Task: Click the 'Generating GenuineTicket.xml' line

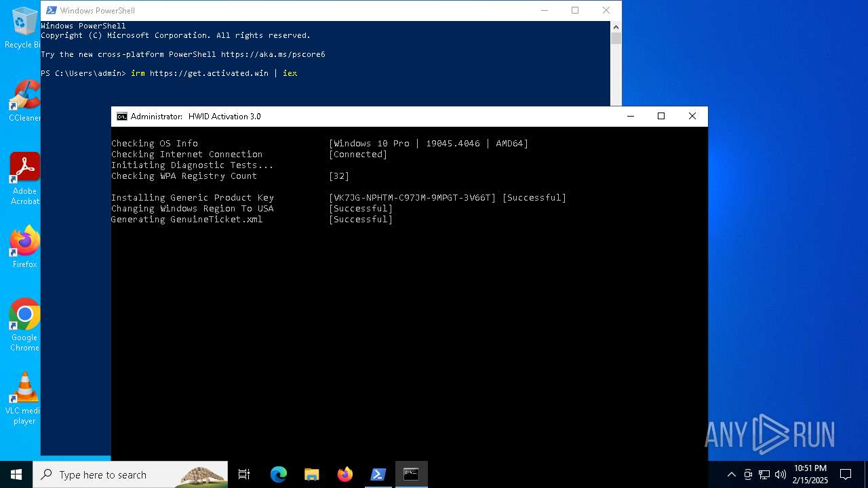Action: (x=186, y=220)
